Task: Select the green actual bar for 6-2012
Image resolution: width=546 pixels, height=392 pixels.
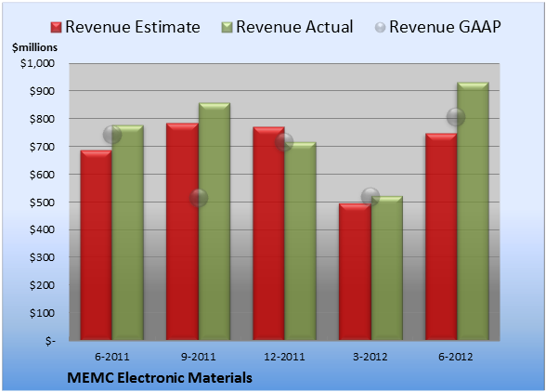Action: coord(473,211)
